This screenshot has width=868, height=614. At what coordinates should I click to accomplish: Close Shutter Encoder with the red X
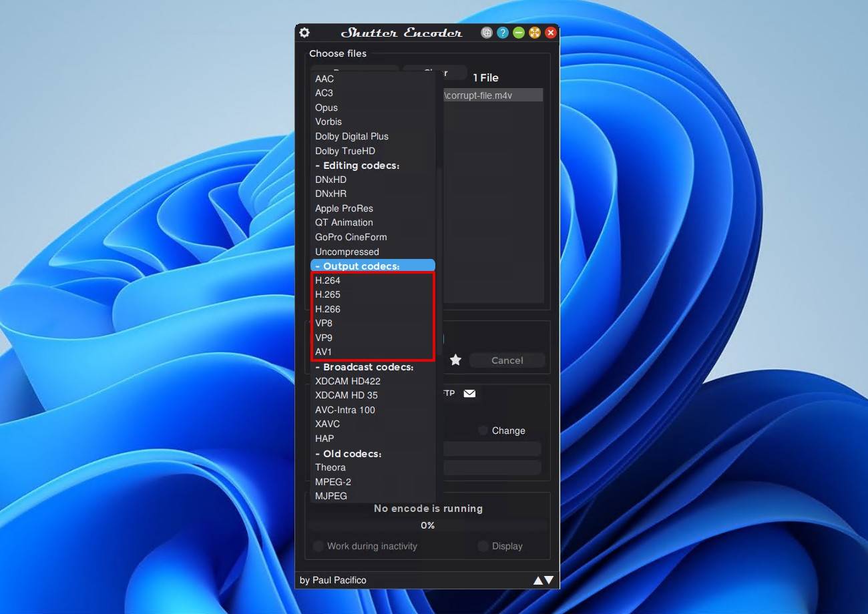(551, 33)
